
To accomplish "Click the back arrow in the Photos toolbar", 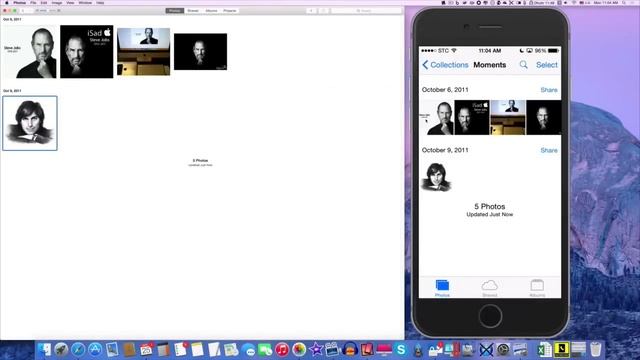I will tap(23, 11).
